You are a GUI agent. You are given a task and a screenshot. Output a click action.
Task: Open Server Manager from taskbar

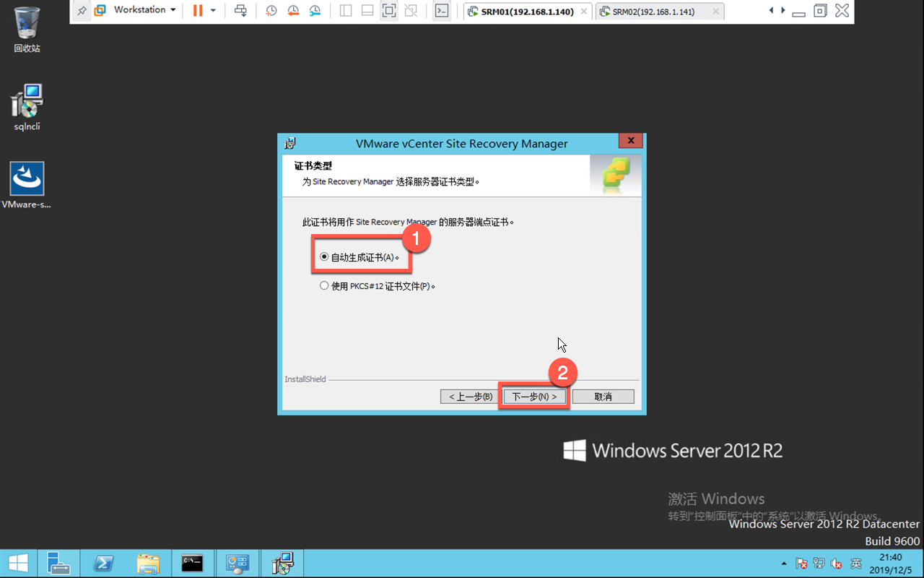pos(57,564)
